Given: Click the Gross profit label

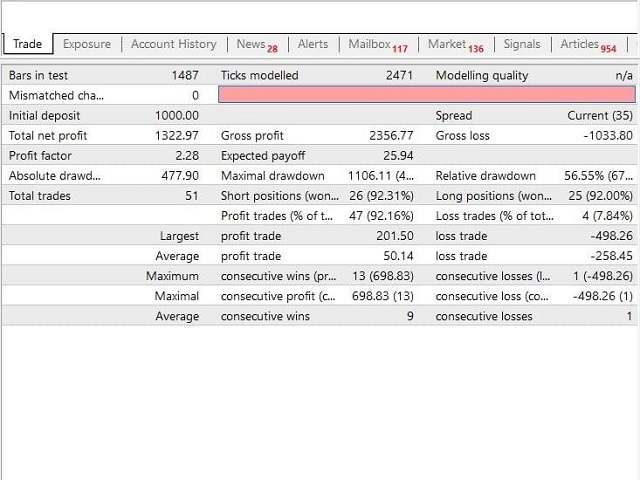Looking at the screenshot, I should click(x=252, y=136).
